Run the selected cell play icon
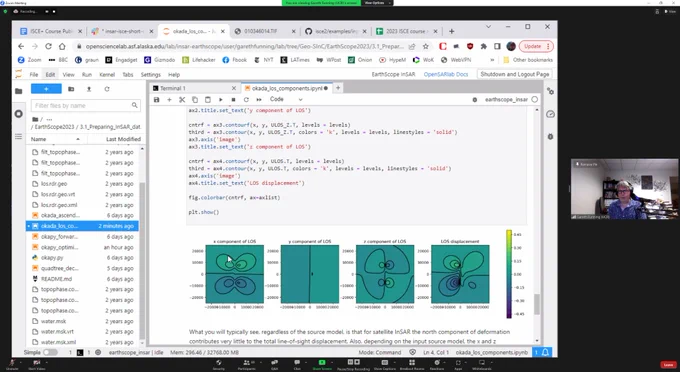 coord(220,100)
